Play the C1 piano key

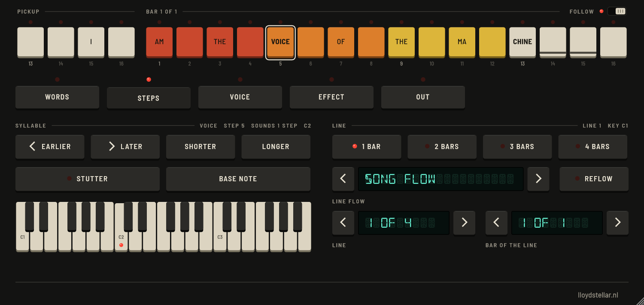[x=23, y=241]
